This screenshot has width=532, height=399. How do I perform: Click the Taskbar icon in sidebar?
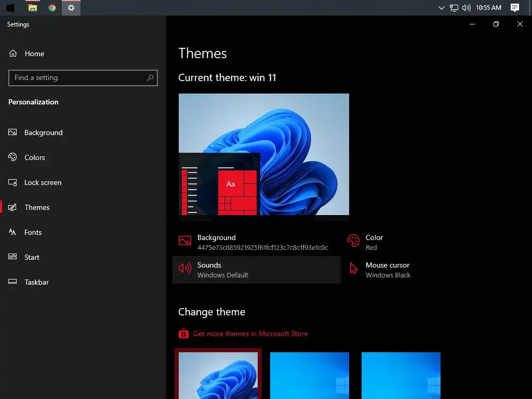pyautogui.click(x=12, y=282)
